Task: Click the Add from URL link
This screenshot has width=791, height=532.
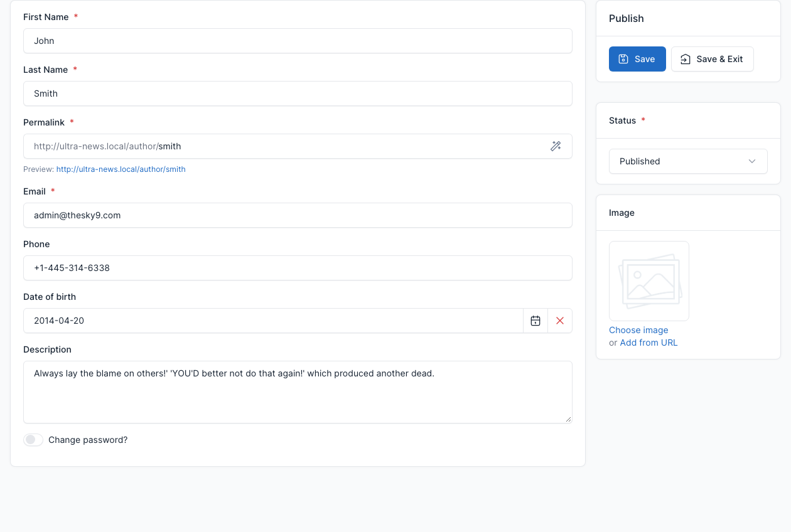Action: tap(648, 343)
